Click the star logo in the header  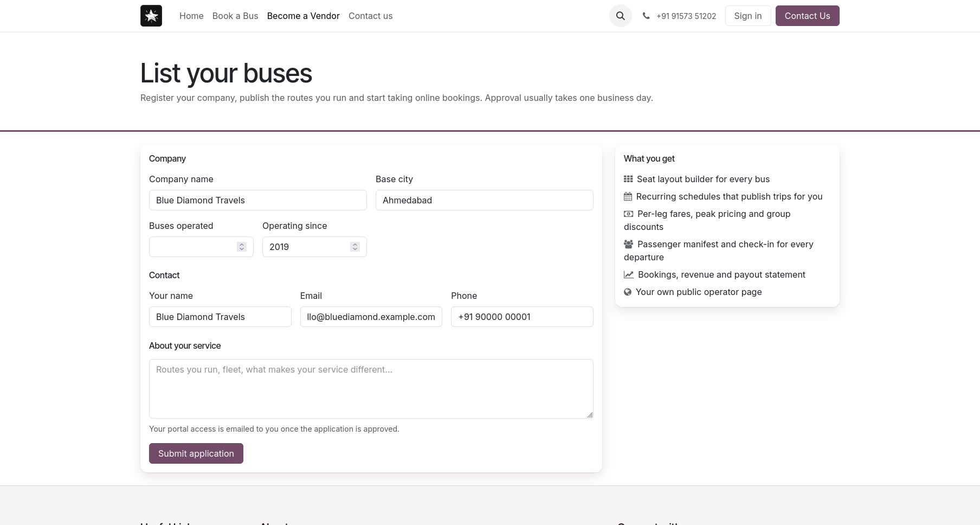pos(151,16)
